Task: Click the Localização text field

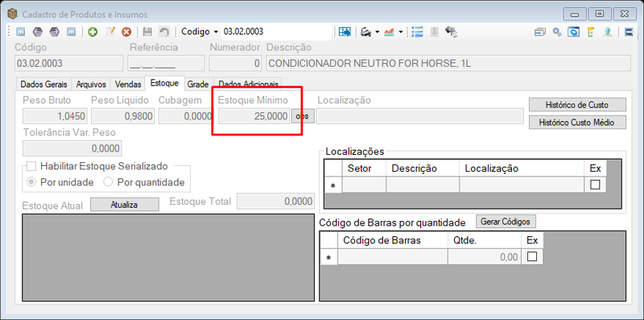Action: pos(420,116)
